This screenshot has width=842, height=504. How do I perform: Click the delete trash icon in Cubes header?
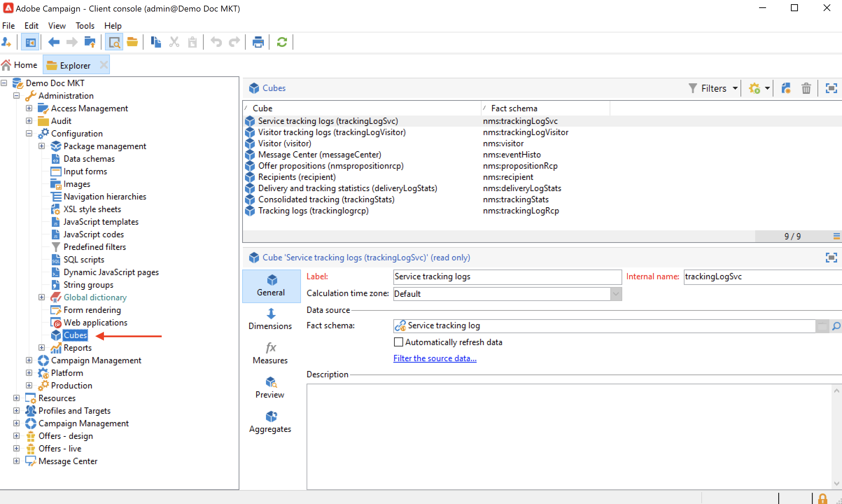click(x=806, y=88)
